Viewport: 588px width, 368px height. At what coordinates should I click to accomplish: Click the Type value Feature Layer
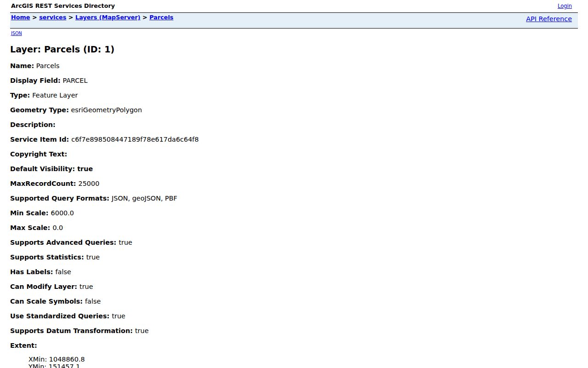click(x=55, y=95)
